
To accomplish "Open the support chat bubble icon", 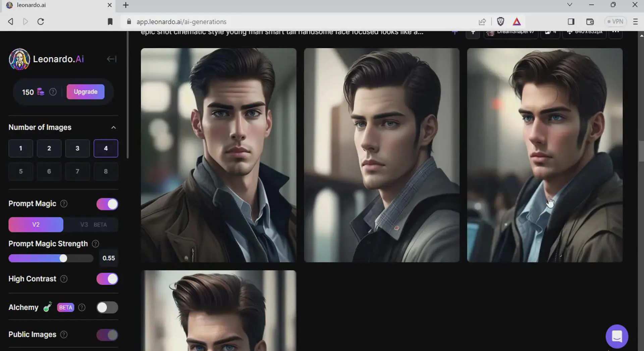I will pos(616,336).
